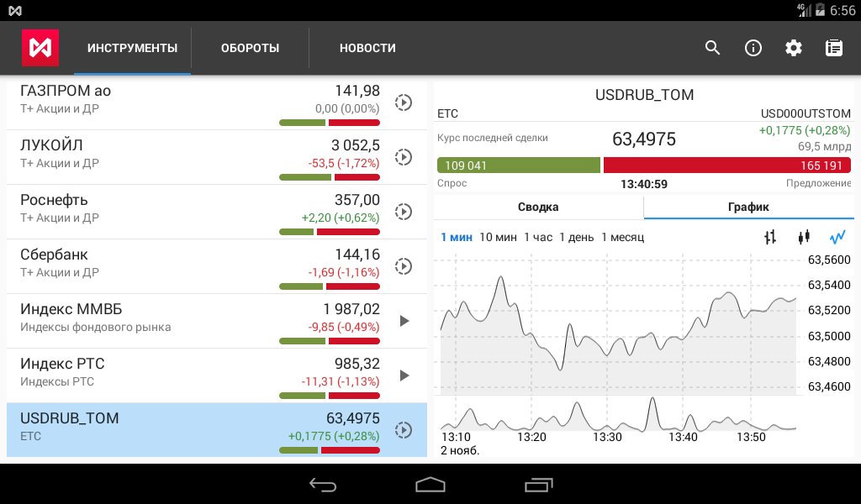Tap the Курс последней сделки label
The height and width of the screenshot is (504, 861).
click(493, 139)
